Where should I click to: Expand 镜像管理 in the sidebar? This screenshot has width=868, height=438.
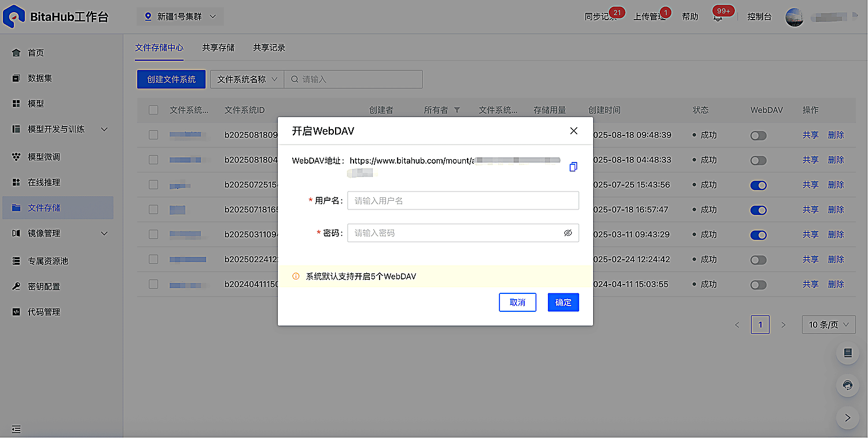pos(58,233)
